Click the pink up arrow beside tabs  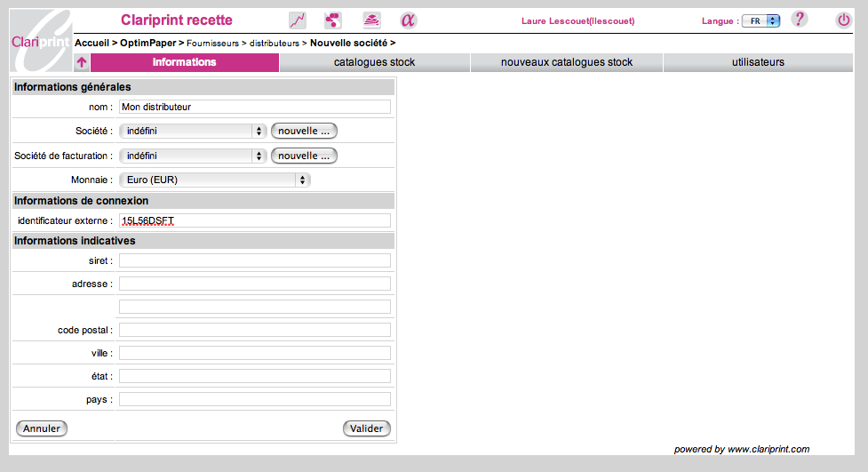pyautogui.click(x=82, y=63)
